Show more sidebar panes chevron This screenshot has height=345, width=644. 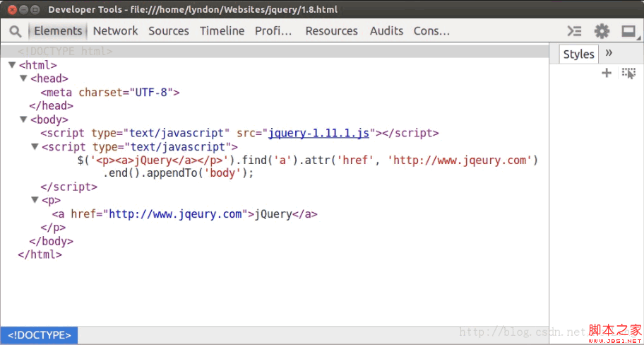pos(609,53)
